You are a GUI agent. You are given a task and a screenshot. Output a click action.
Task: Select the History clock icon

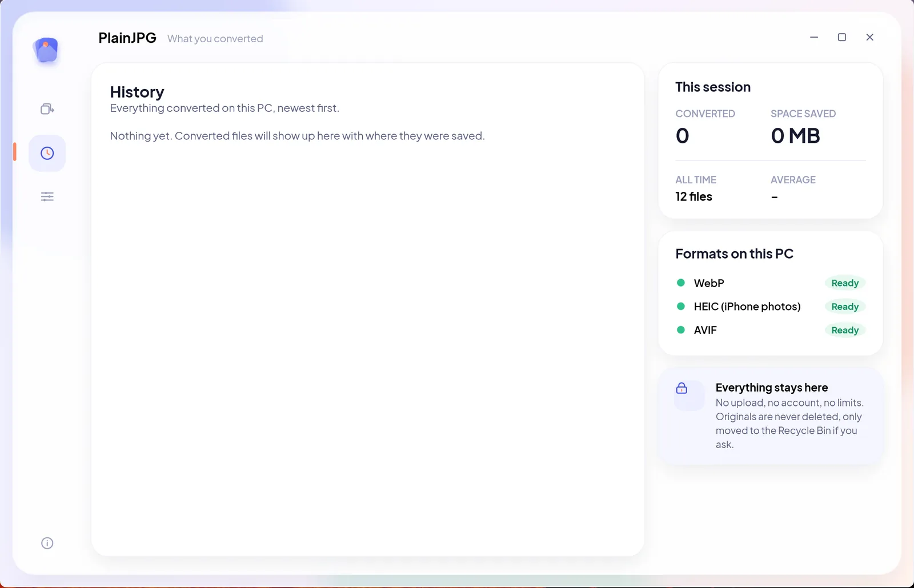click(x=47, y=153)
